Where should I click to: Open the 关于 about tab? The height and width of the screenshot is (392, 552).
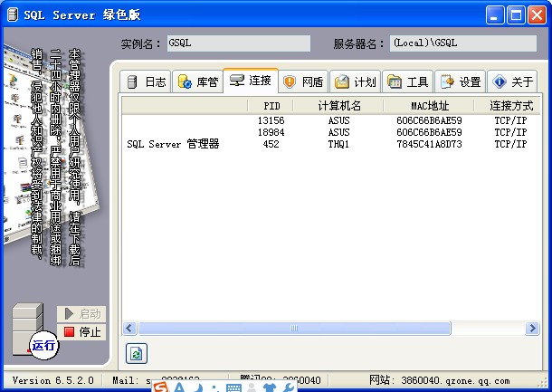tap(511, 81)
